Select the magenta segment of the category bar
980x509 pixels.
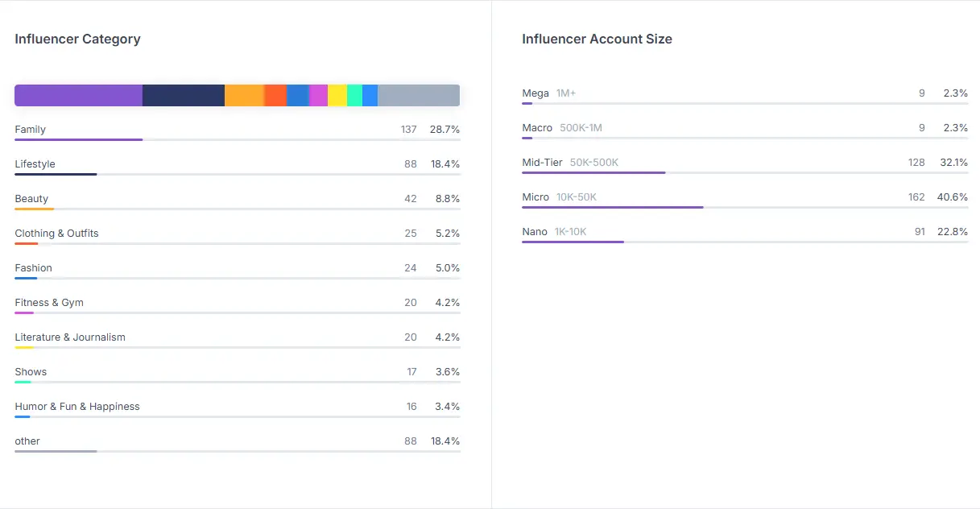[x=318, y=95]
